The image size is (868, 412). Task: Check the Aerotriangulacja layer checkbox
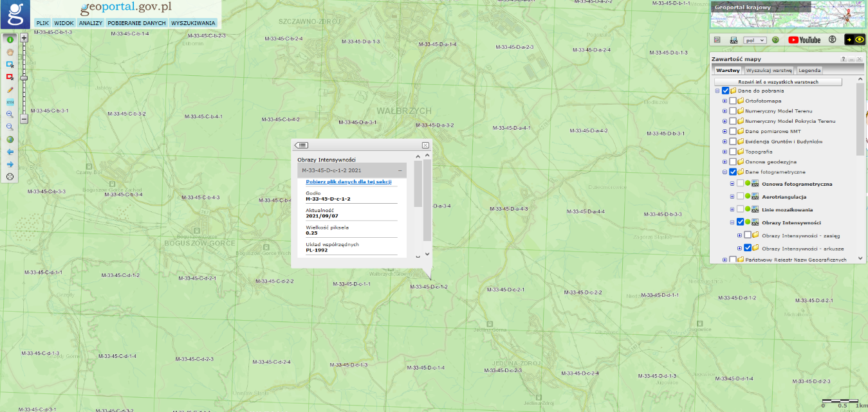[740, 197]
